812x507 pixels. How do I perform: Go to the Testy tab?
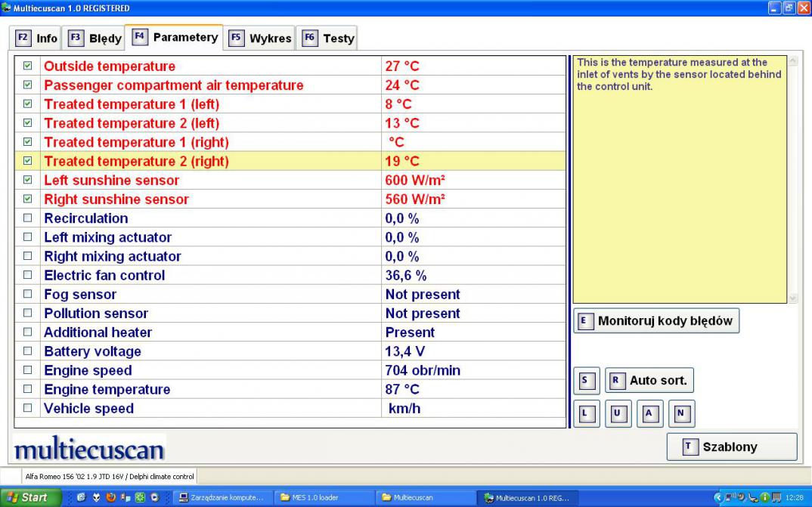pos(328,38)
